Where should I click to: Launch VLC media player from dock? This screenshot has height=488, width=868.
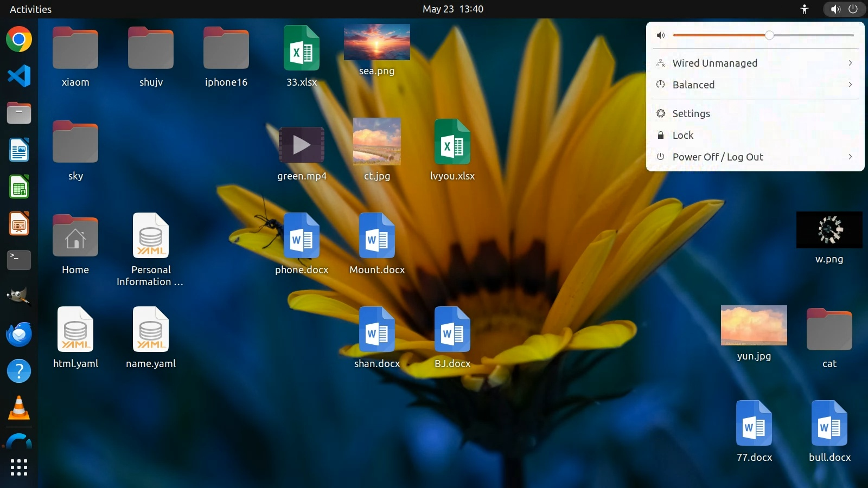tap(19, 408)
